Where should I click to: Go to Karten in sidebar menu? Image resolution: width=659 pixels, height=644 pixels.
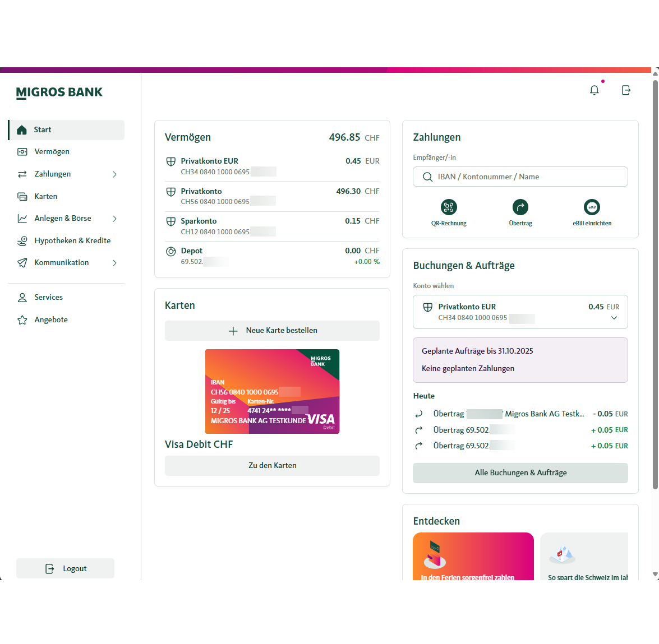pyautogui.click(x=46, y=197)
